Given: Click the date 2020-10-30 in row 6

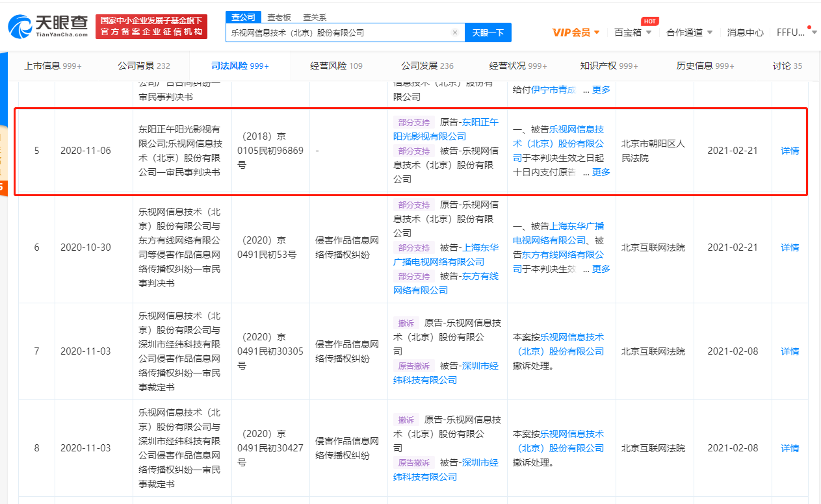Looking at the screenshot, I should point(86,247).
